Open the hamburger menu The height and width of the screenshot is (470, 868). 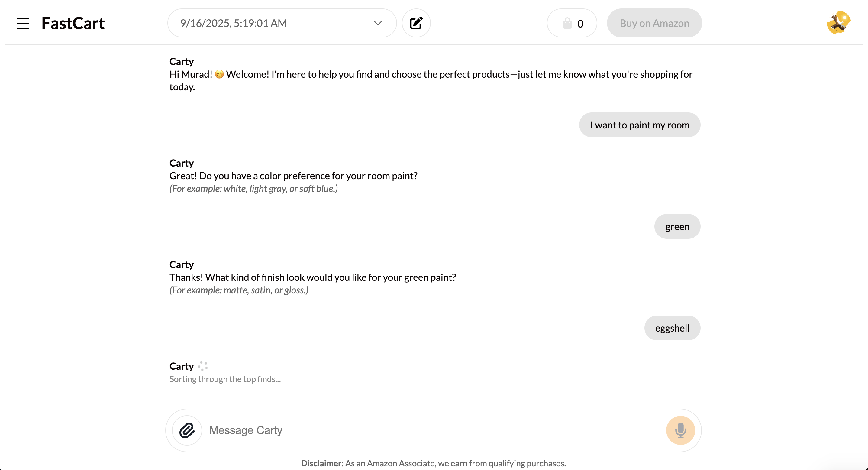tap(23, 23)
